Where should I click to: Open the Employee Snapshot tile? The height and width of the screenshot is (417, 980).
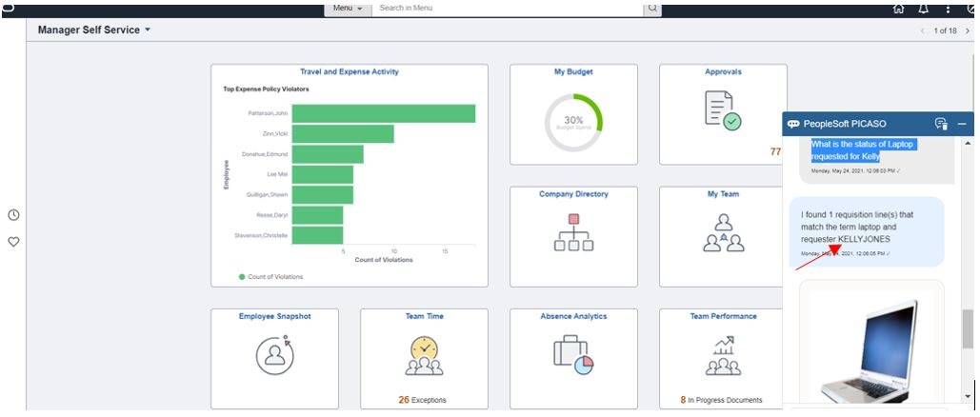pos(274,359)
